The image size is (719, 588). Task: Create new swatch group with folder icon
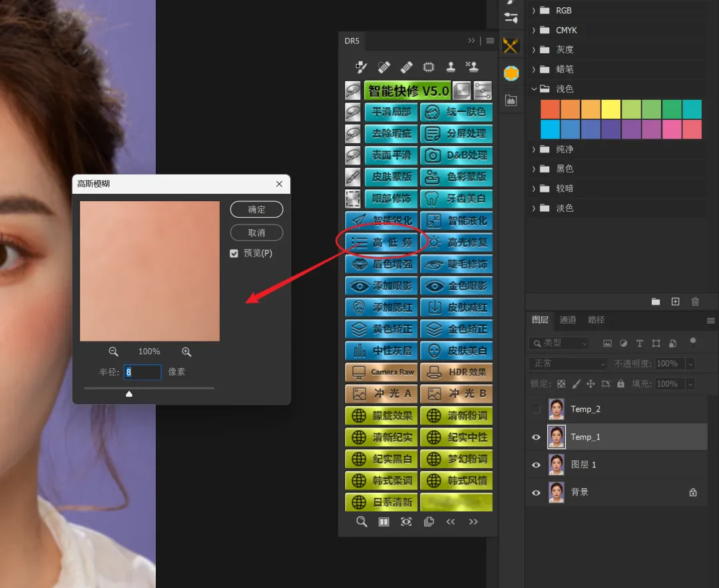click(x=656, y=302)
